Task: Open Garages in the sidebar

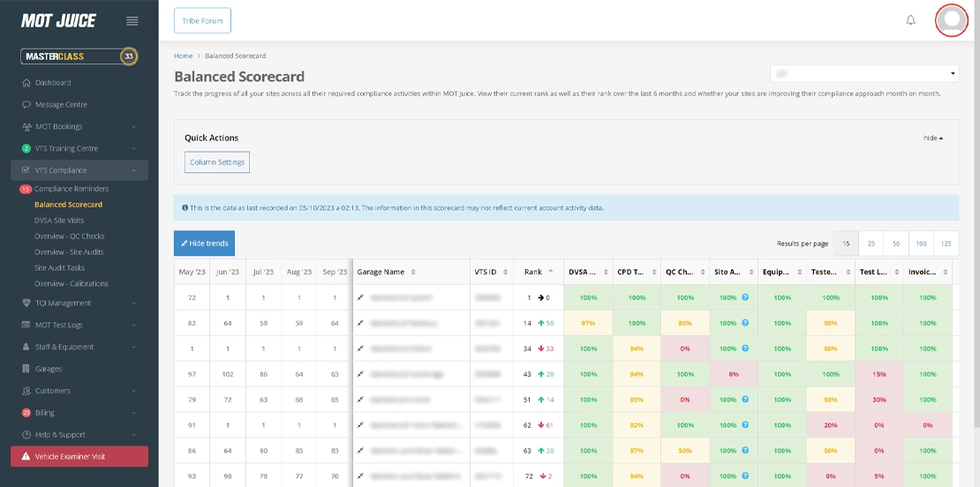Action: point(49,369)
